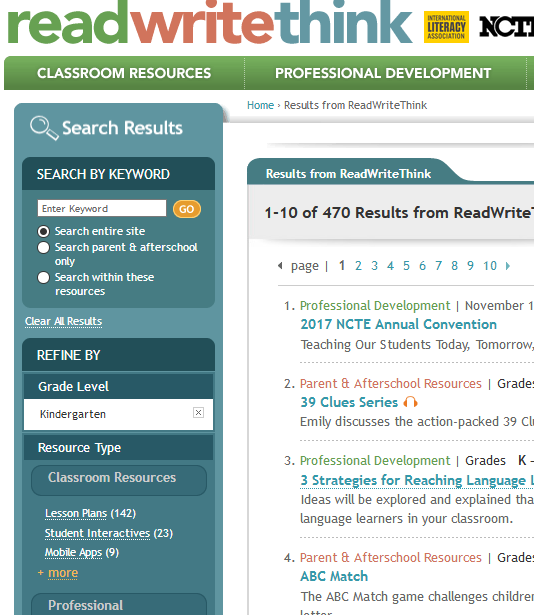
Task: Click the ReadWriteThink logo
Action: coord(210,22)
